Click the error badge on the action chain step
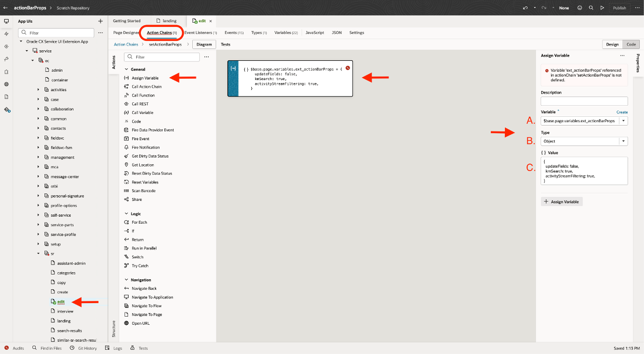The width and height of the screenshot is (644, 354). tap(348, 68)
